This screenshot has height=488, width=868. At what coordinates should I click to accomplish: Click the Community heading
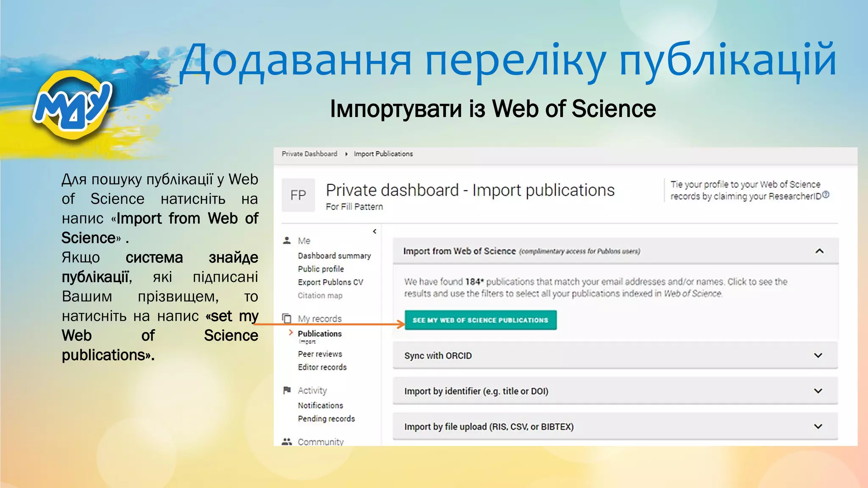[321, 441]
